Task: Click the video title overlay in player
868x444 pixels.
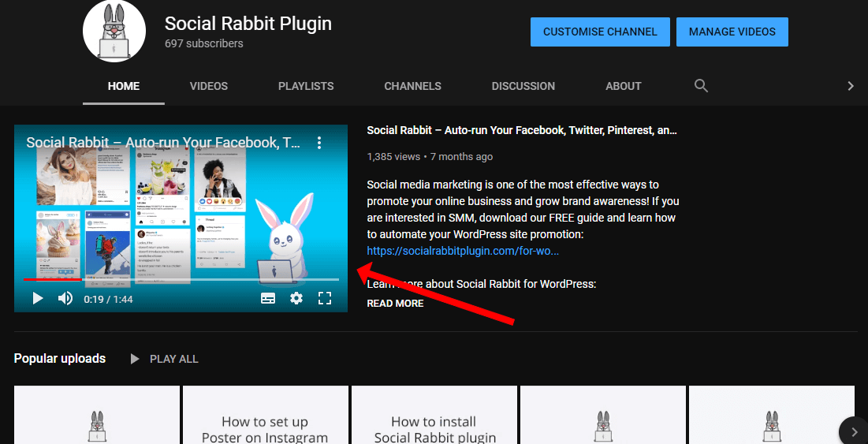Action: click(163, 143)
